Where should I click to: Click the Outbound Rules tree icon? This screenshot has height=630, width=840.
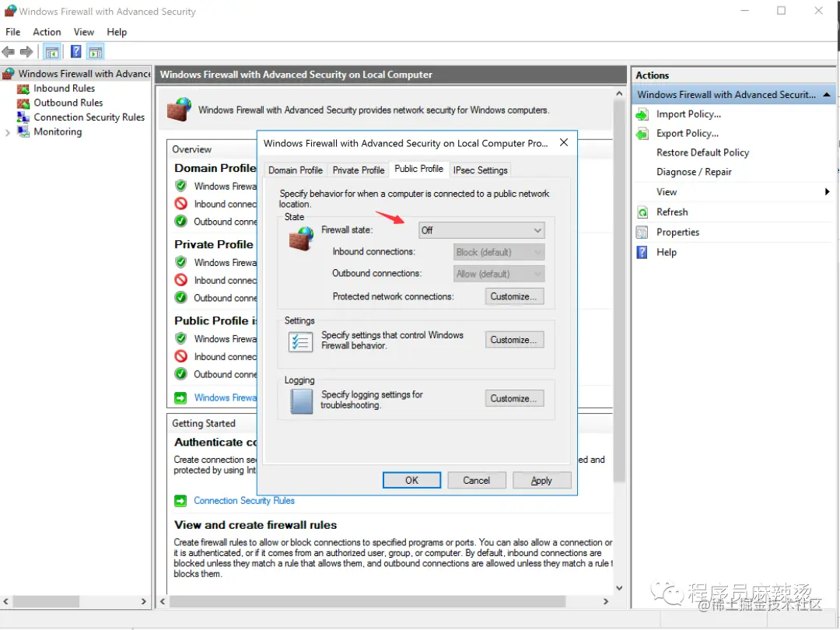pyautogui.click(x=23, y=103)
